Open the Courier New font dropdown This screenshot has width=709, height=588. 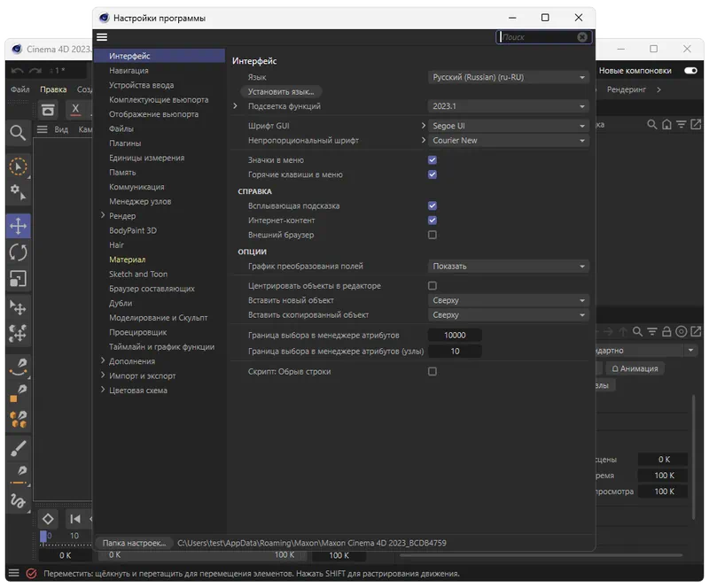click(x=508, y=141)
